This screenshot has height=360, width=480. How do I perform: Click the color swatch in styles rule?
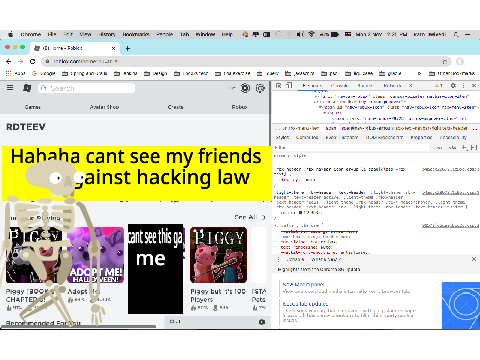click(300, 212)
